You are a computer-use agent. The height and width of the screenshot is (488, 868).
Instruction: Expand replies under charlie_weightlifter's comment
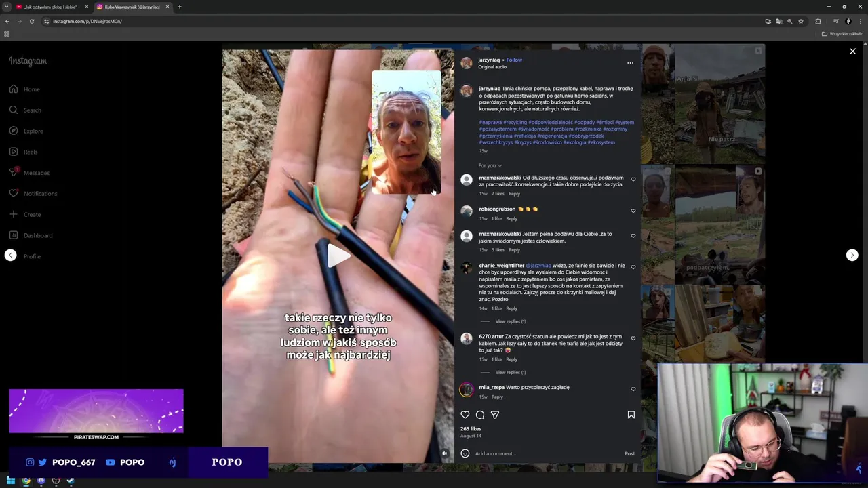pyautogui.click(x=511, y=321)
